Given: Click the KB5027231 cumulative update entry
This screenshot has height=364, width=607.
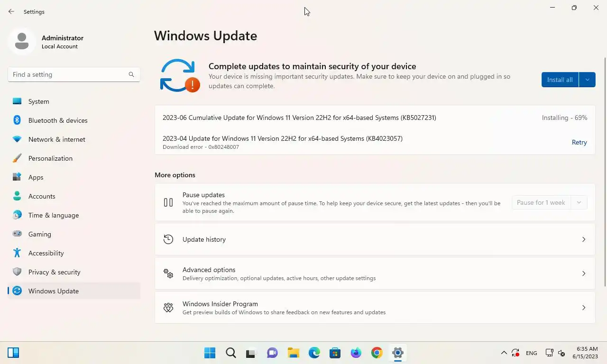Looking at the screenshot, I should [299, 118].
